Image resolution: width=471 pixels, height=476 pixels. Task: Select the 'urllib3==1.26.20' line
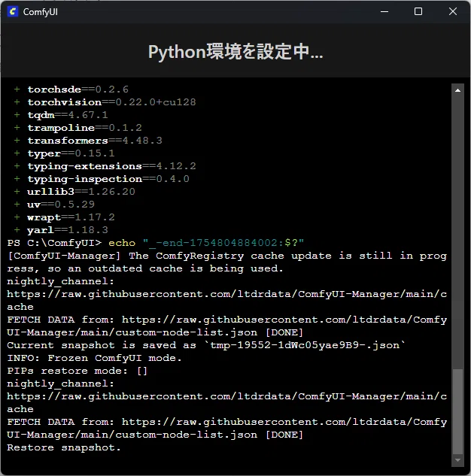[74, 192]
